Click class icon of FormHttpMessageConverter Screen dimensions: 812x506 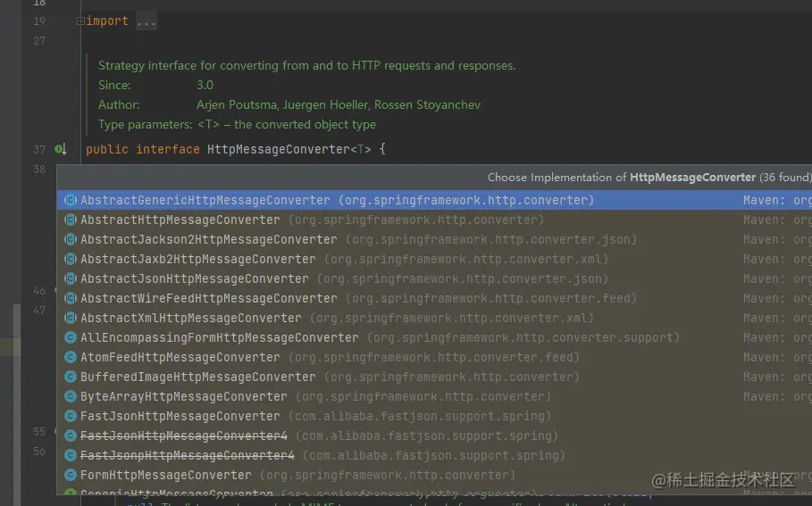click(71, 476)
